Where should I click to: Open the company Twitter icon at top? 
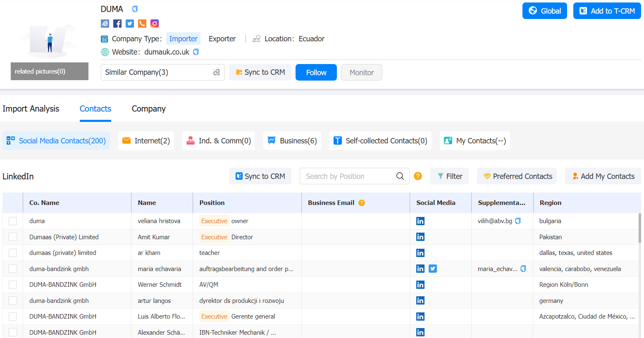(130, 24)
